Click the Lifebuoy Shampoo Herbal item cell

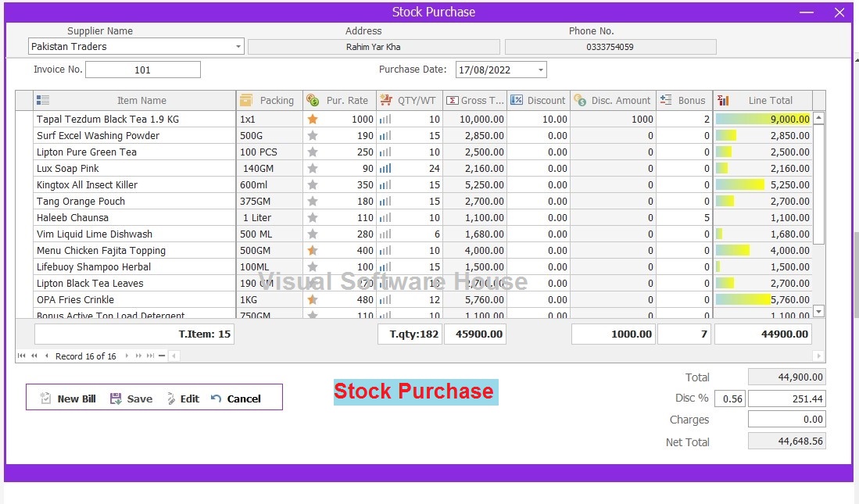(x=134, y=266)
